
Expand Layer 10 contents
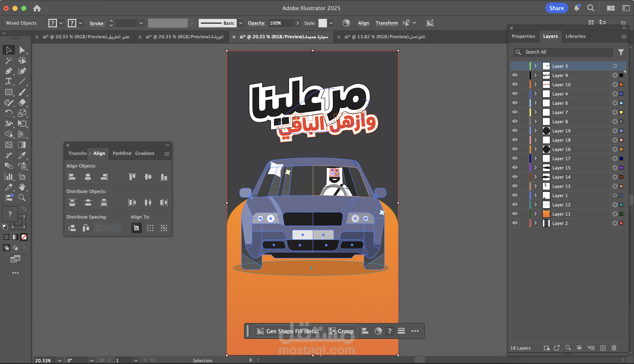click(536, 85)
